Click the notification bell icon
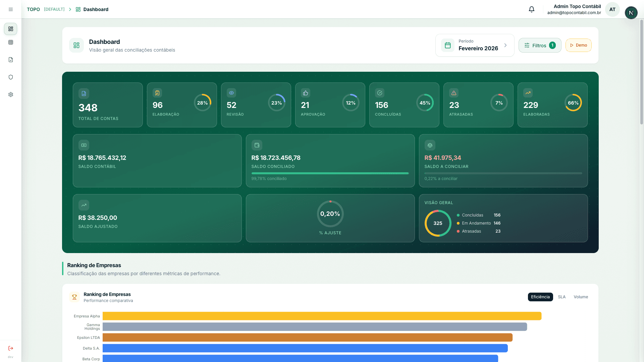 pos(531,9)
